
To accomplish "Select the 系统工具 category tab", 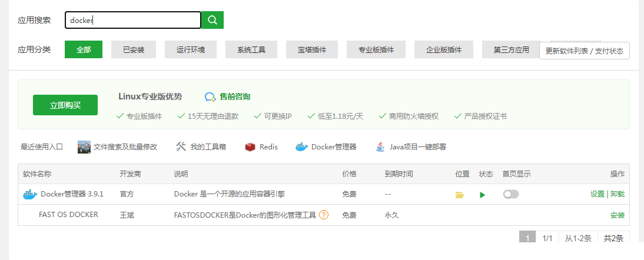I will coord(251,49).
